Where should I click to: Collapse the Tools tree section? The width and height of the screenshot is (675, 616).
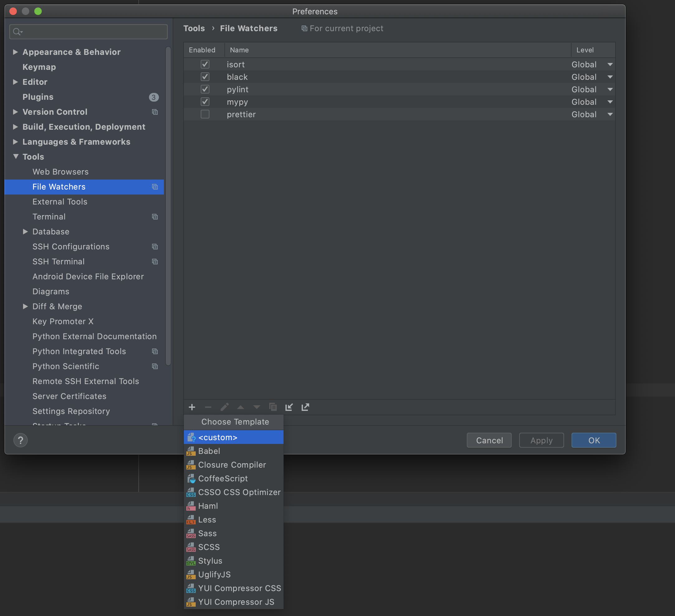coord(15,157)
